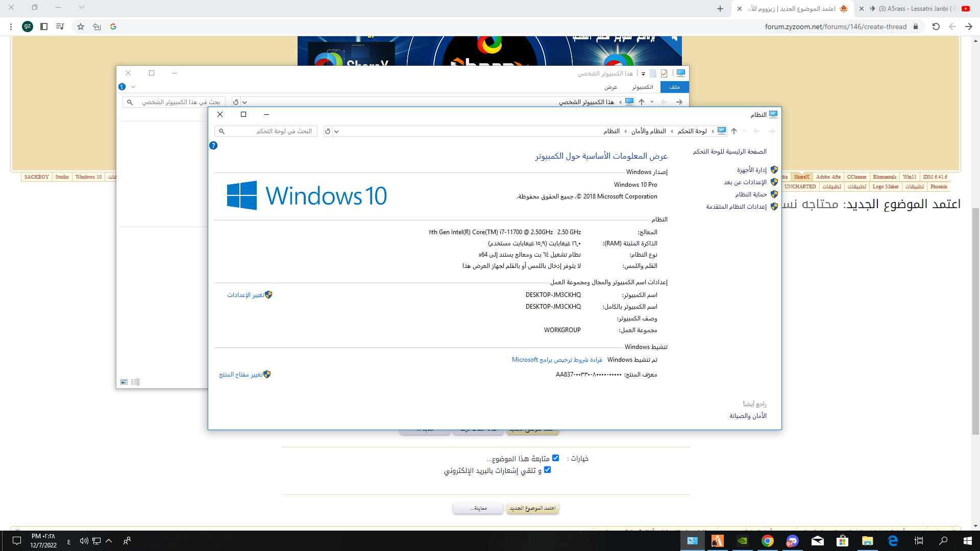Open the Chrome three-dot menu
The width and height of the screenshot is (980, 551).
[x=11, y=27]
